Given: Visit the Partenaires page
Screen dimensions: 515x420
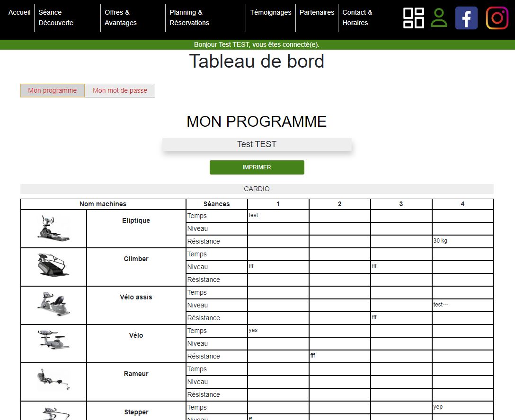Looking at the screenshot, I should 317,12.
